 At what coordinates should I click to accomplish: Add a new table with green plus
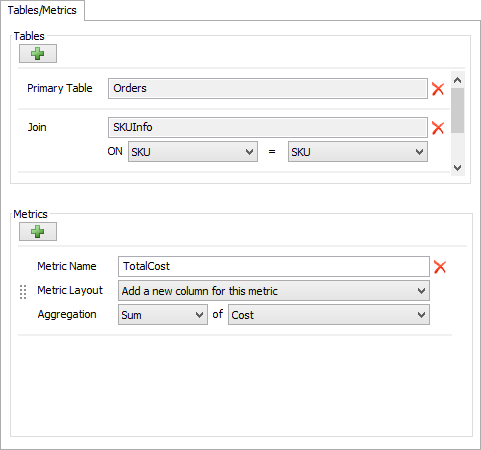[38, 53]
